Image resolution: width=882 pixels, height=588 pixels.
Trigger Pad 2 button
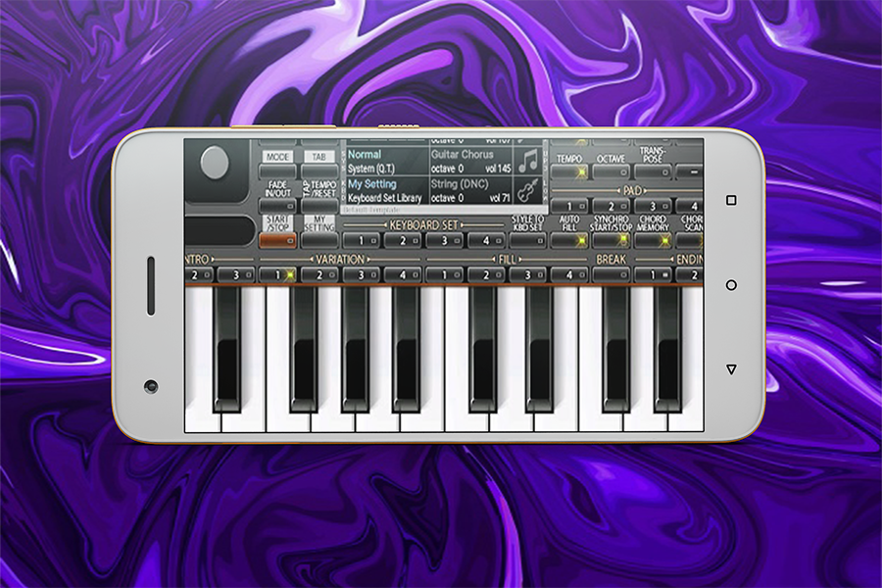pos(611,206)
